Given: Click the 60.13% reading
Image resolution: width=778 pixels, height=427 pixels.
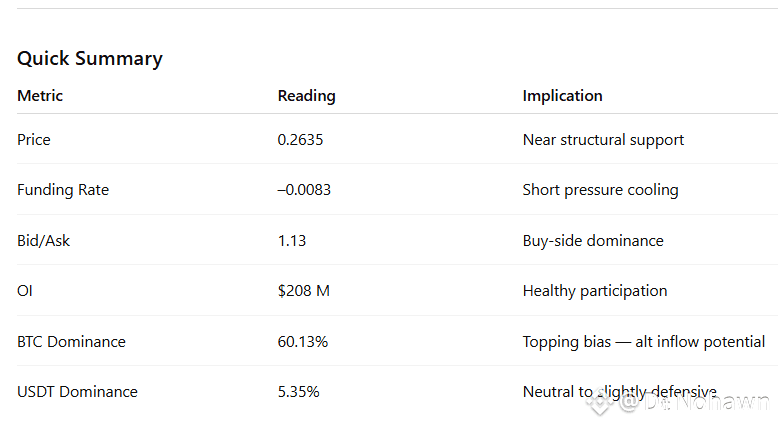Looking at the screenshot, I should click(302, 342).
